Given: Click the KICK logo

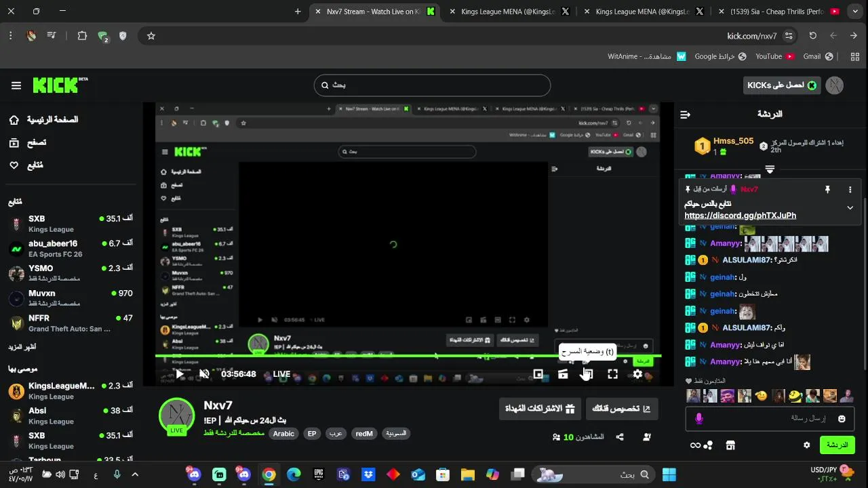Looking at the screenshot, I should click(x=60, y=85).
